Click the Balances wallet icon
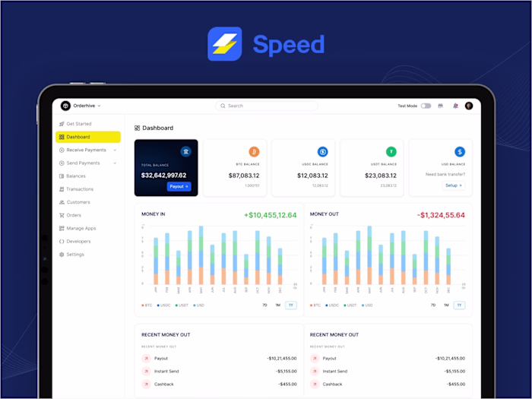Viewport: 532px width, 399px height. point(62,176)
